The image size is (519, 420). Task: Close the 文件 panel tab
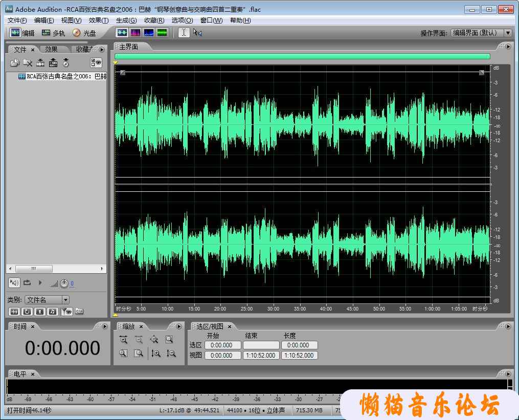tap(33, 50)
